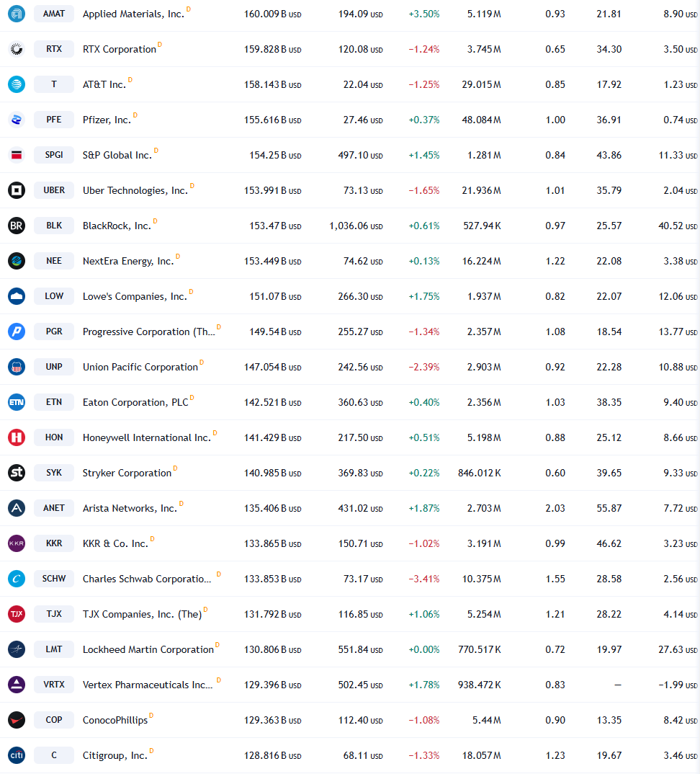Image resolution: width=700 pixels, height=774 pixels.
Task: Open the Applied Materials, Inc. link
Action: point(133,14)
